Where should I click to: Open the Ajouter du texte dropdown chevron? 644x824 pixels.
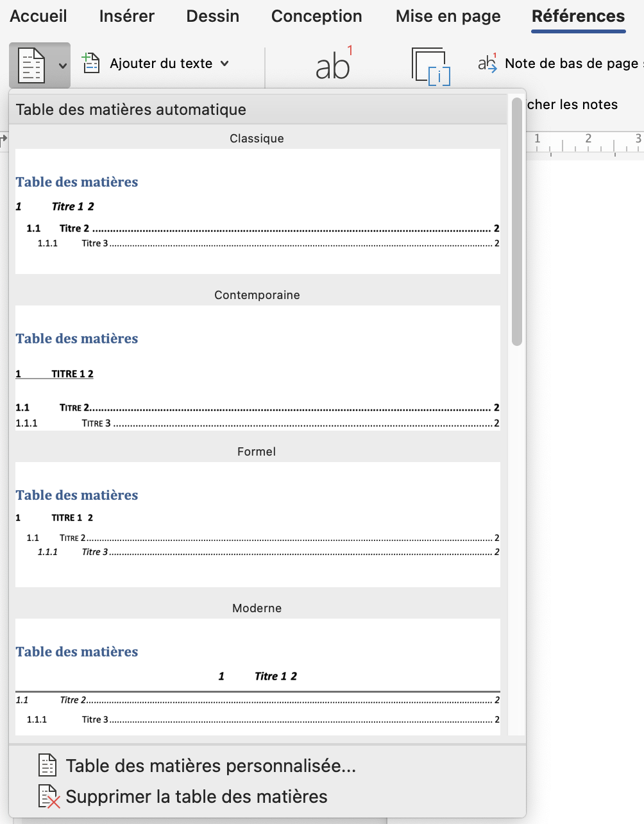(225, 64)
